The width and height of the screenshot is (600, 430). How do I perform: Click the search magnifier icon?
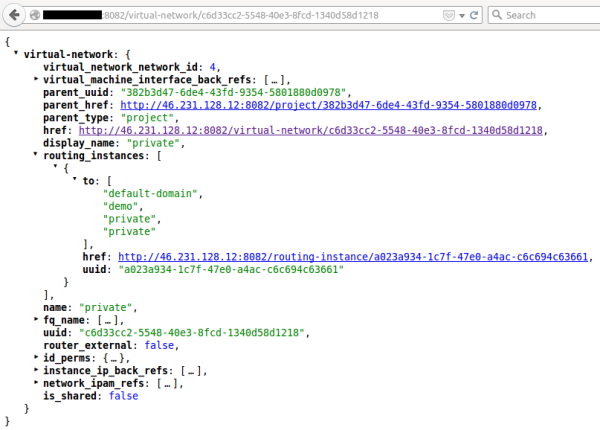(x=497, y=15)
